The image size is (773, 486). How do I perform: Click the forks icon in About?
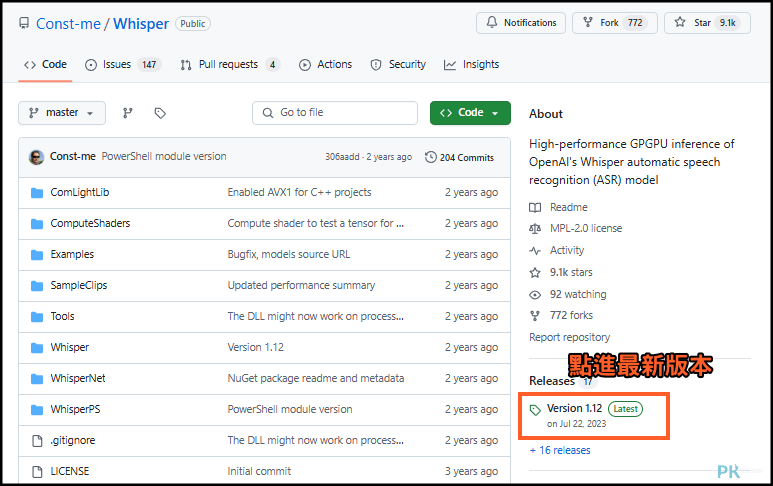[x=535, y=315]
